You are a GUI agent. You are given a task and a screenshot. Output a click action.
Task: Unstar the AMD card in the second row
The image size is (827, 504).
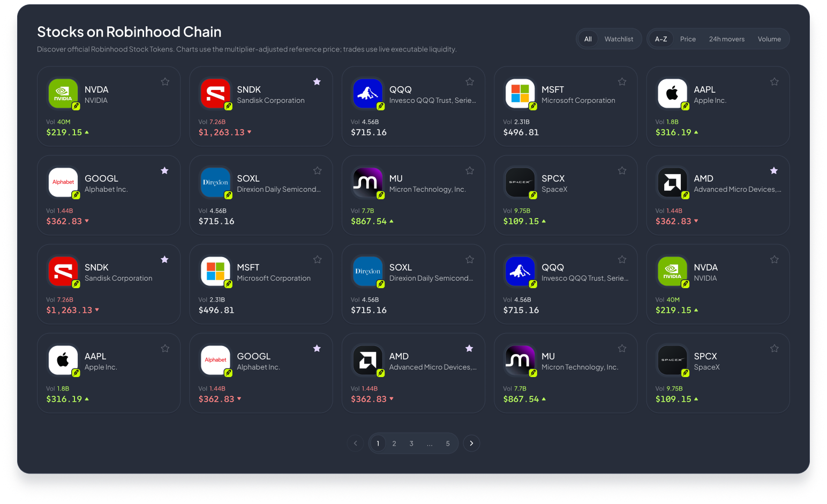click(x=774, y=171)
